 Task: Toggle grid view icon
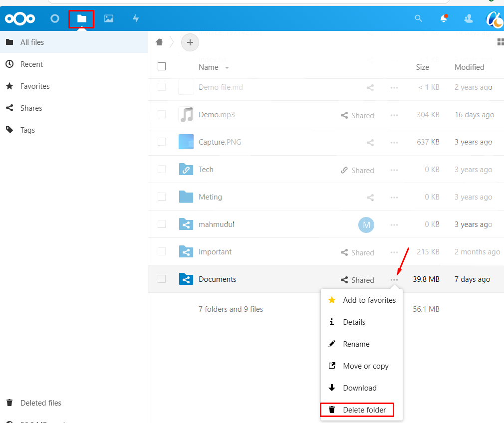pyautogui.click(x=500, y=42)
